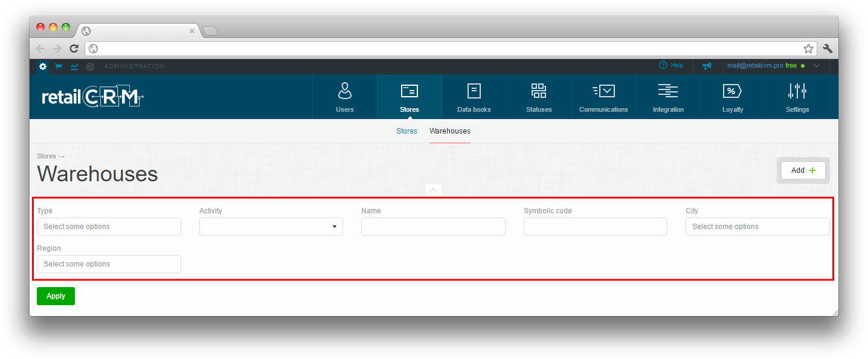Close the current browser tab
The width and height of the screenshot is (868, 359).
[192, 30]
